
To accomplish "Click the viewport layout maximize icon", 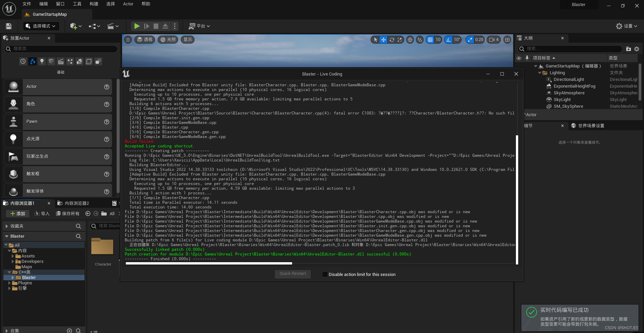I will point(507,40).
